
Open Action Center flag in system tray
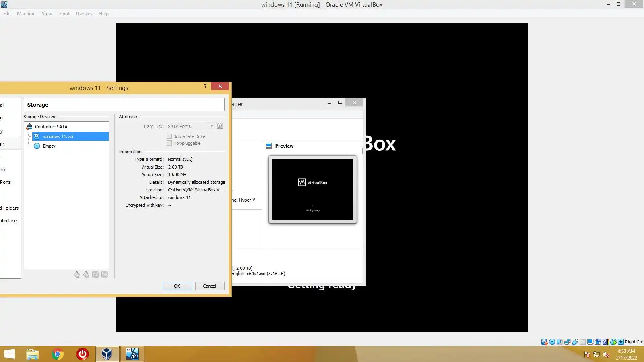click(587, 354)
